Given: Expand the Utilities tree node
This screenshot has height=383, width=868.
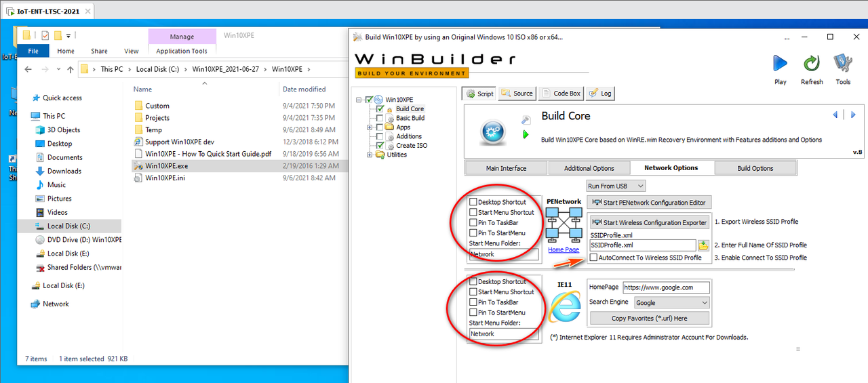Looking at the screenshot, I should pyautogui.click(x=370, y=155).
